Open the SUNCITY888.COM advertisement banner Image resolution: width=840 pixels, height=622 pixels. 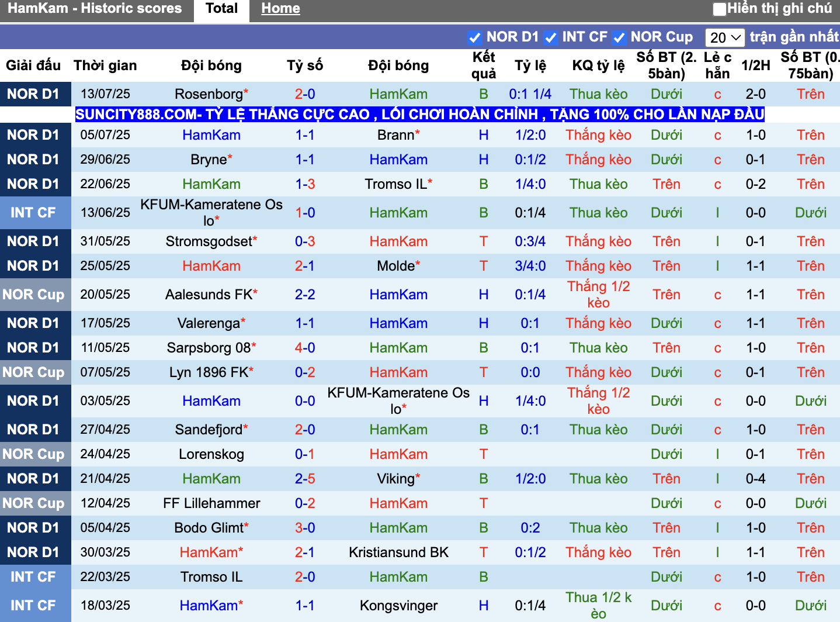click(x=420, y=114)
